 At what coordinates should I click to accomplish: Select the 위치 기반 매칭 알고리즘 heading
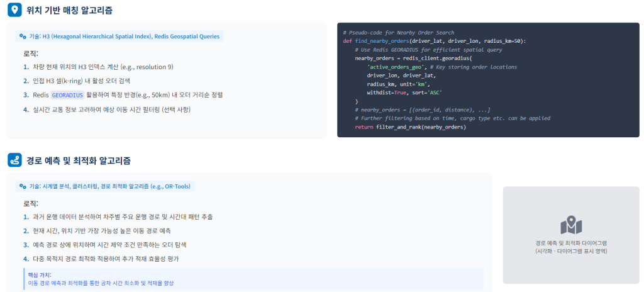70,11
